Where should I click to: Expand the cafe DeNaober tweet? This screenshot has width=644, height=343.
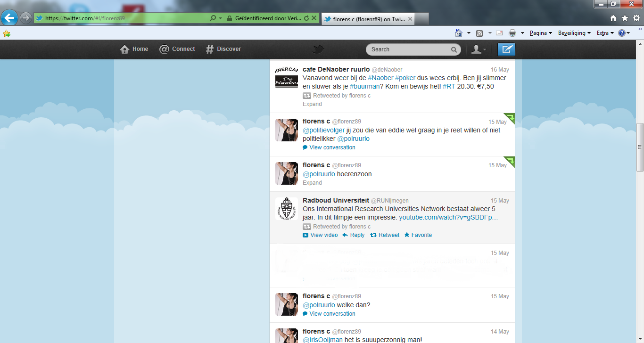coord(312,104)
